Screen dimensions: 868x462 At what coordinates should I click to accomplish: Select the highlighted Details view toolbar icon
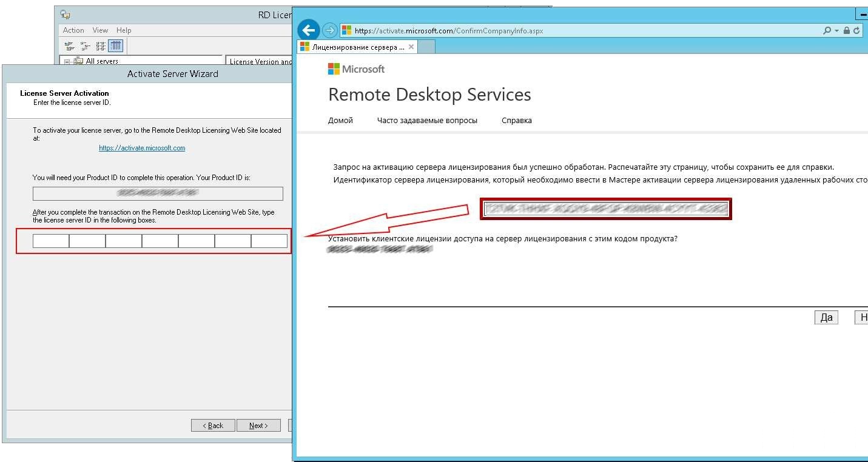point(116,45)
